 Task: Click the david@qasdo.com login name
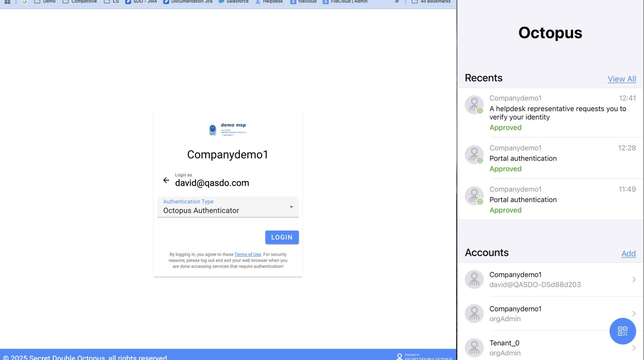(212, 183)
